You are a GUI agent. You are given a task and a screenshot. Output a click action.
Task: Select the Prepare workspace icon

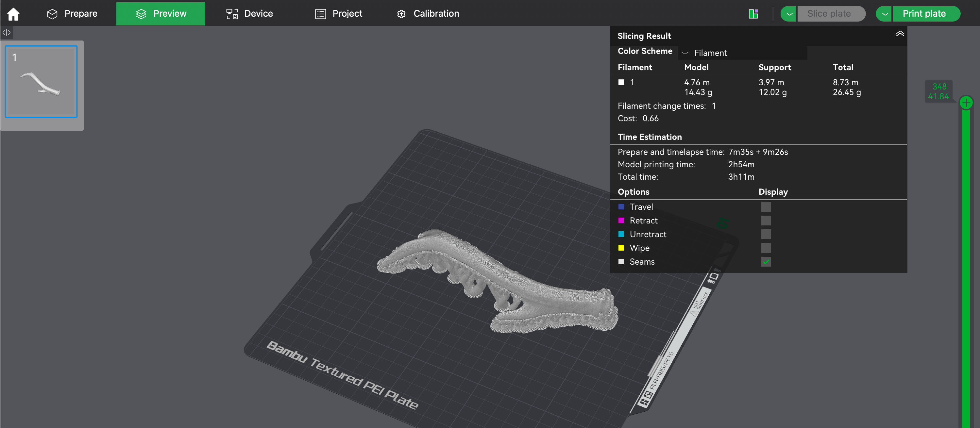(x=52, y=13)
